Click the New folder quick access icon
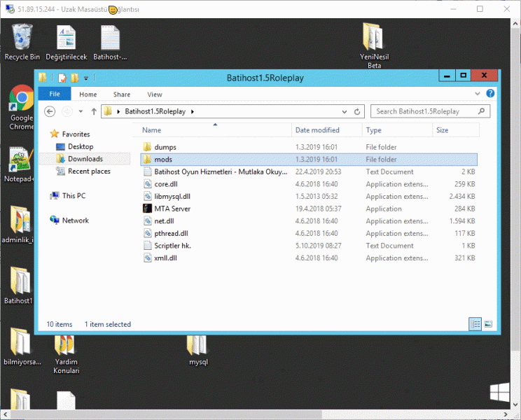The height and width of the screenshot is (420, 521). click(75, 78)
